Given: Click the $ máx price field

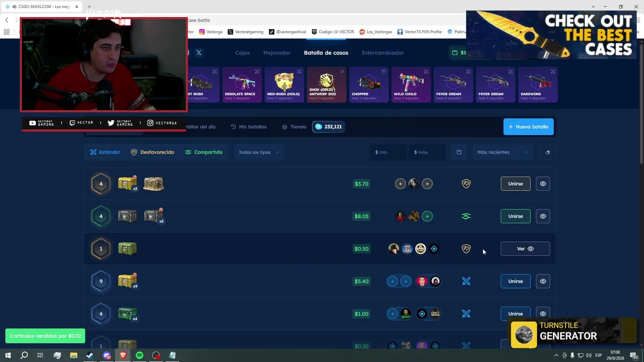Looking at the screenshot, I should pos(427,152).
